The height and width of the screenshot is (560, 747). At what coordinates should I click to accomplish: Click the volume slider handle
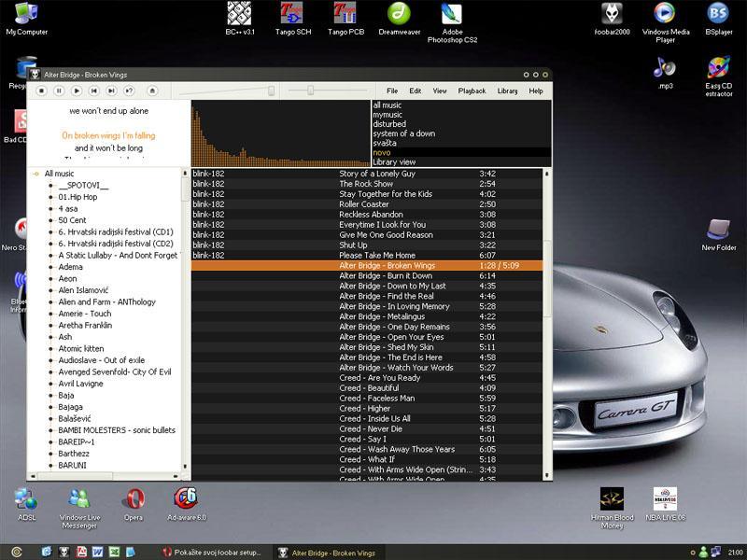(272, 91)
